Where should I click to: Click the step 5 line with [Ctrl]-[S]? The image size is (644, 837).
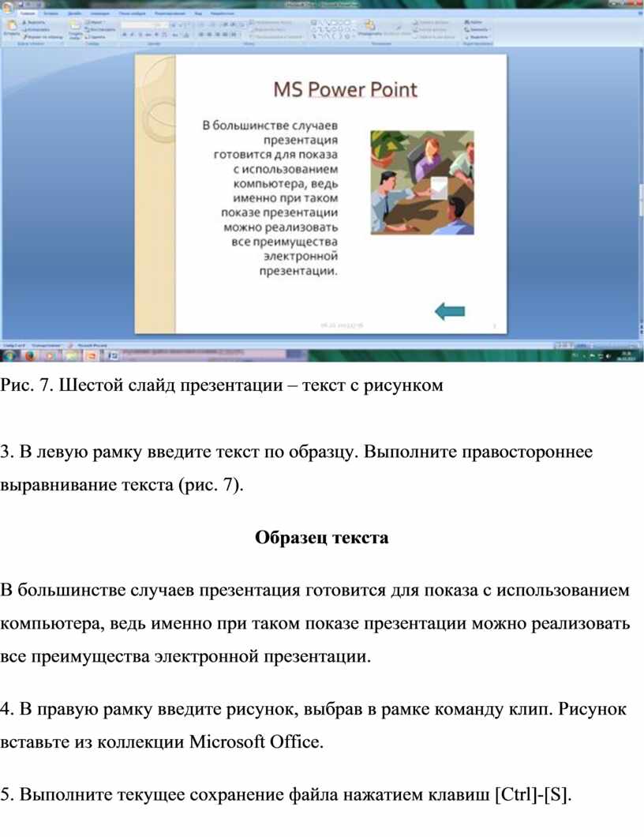(x=286, y=795)
